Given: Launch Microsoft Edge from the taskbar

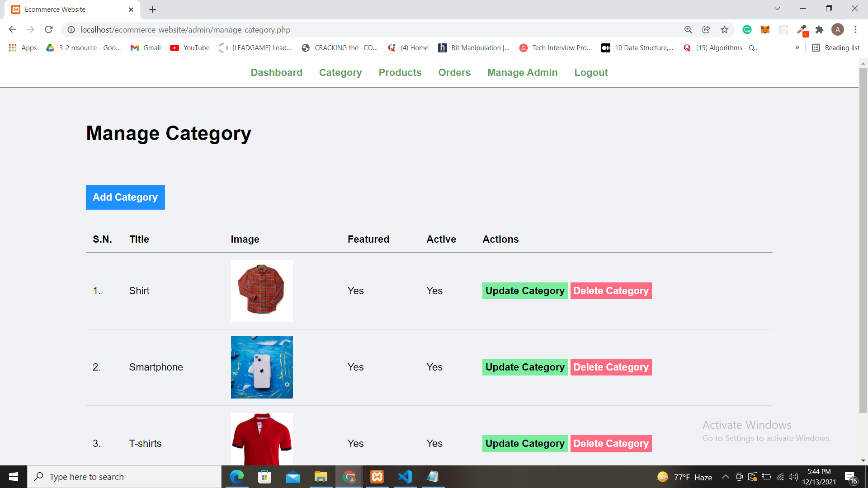Looking at the screenshot, I should point(236,477).
